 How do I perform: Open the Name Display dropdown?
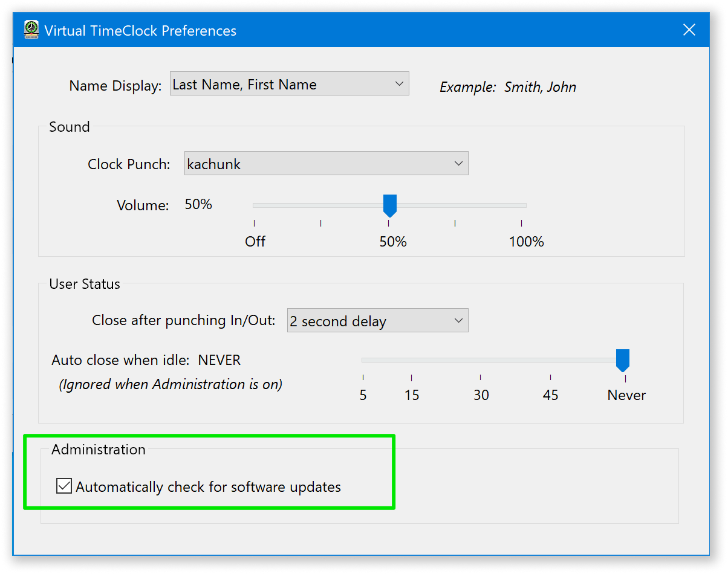(290, 84)
